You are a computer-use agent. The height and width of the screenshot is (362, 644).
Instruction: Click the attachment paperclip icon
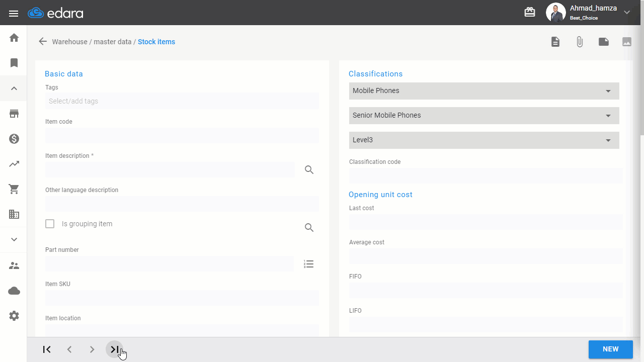580,42
